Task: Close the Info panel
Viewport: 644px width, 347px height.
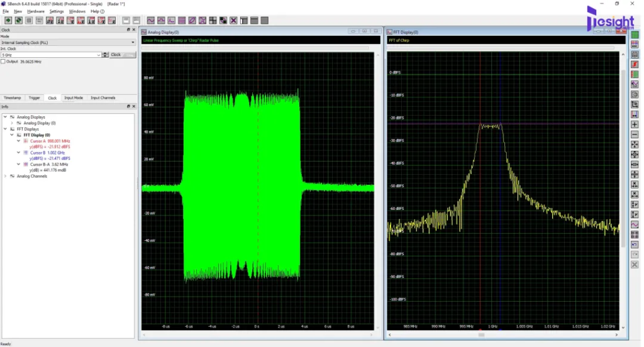Action: (x=133, y=106)
